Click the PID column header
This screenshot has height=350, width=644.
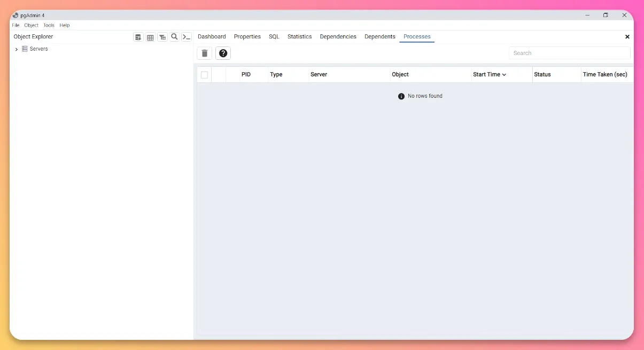click(x=246, y=75)
